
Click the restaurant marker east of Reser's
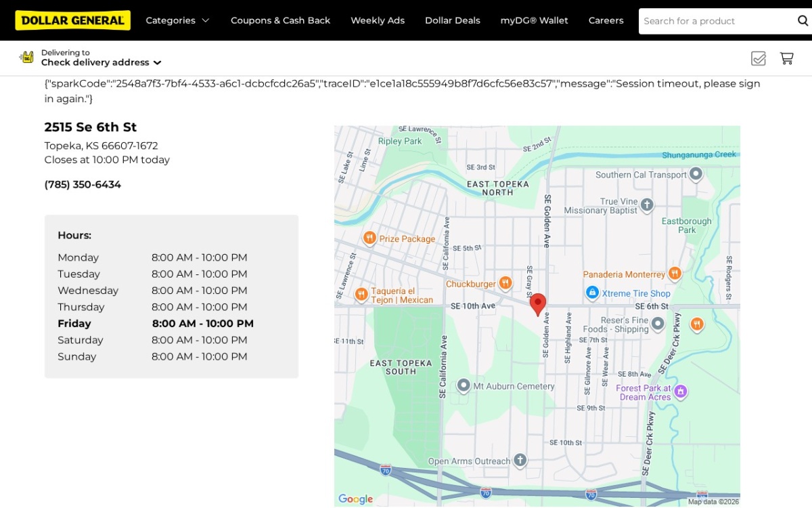(697, 324)
